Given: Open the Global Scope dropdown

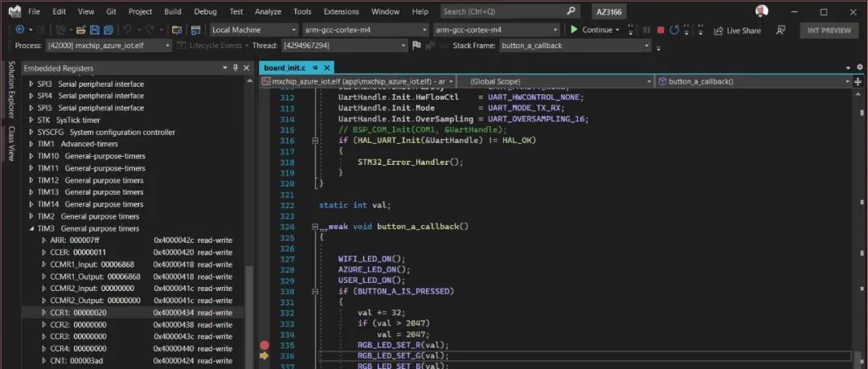Looking at the screenshot, I should click(x=555, y=81).
